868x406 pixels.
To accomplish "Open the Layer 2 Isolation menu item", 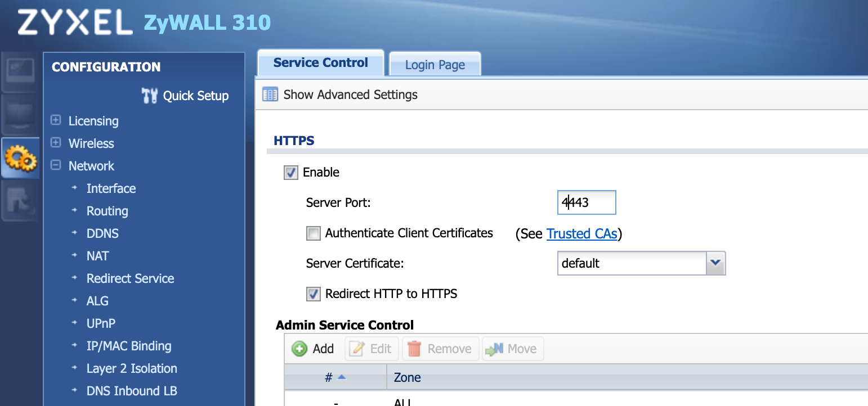I will (132, 368).
